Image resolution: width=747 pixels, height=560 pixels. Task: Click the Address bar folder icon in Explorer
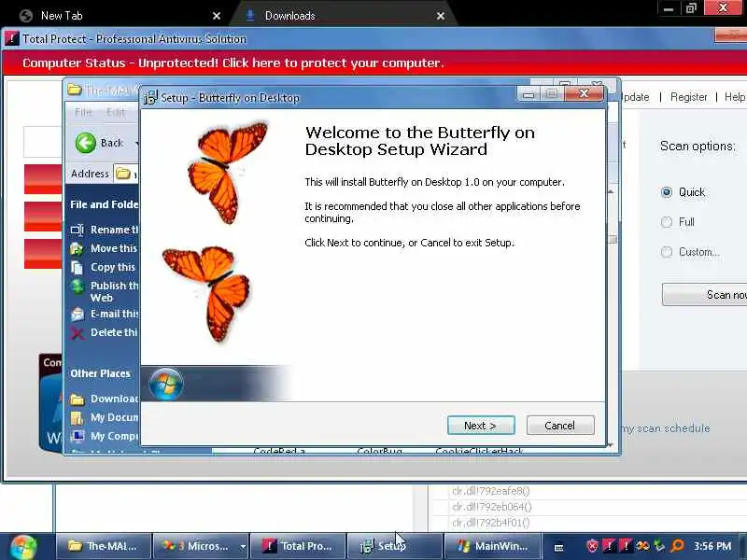point(123,174)
